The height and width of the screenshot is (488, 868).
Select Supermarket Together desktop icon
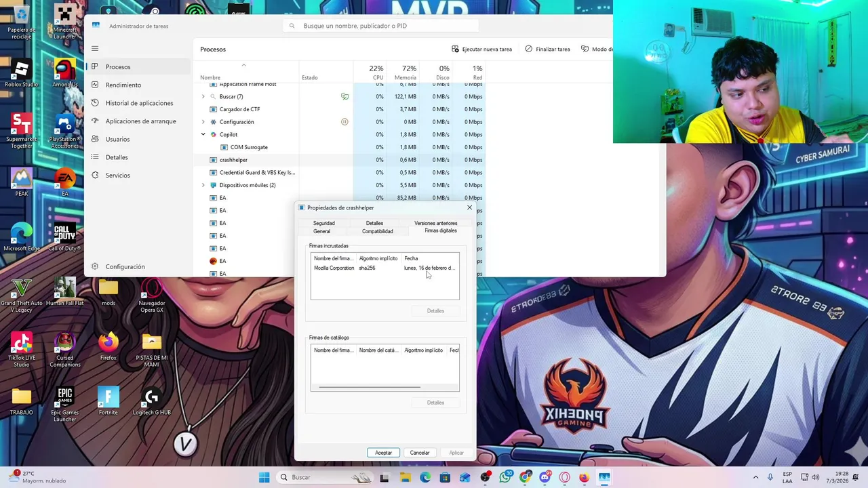point(21,131)
